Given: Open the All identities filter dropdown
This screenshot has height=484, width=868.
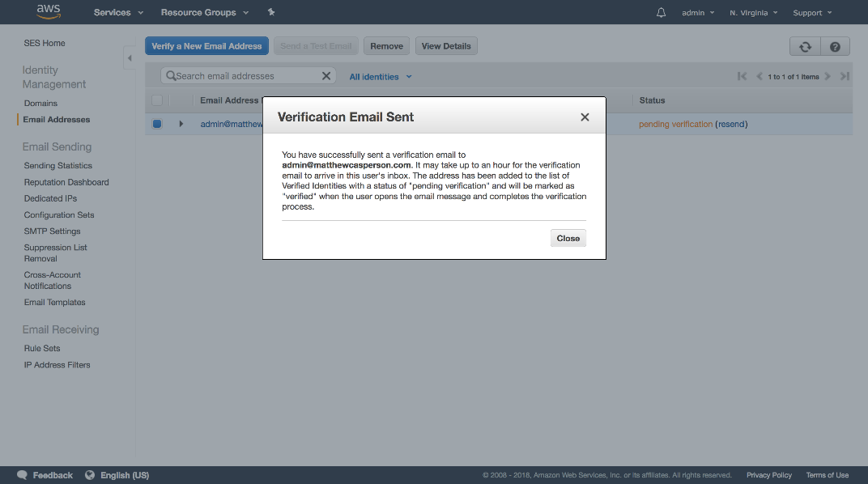Looking at the screenshot, I should 381,77.
